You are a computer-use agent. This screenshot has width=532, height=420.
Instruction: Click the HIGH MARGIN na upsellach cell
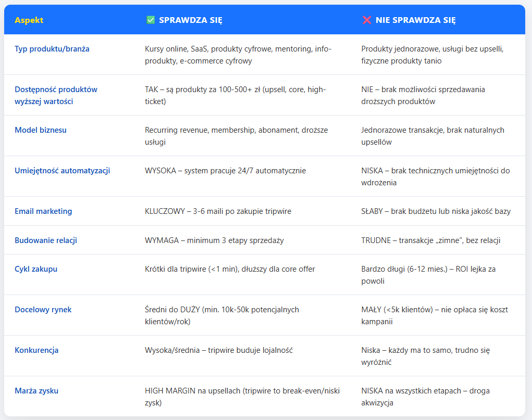click(242, 397)
